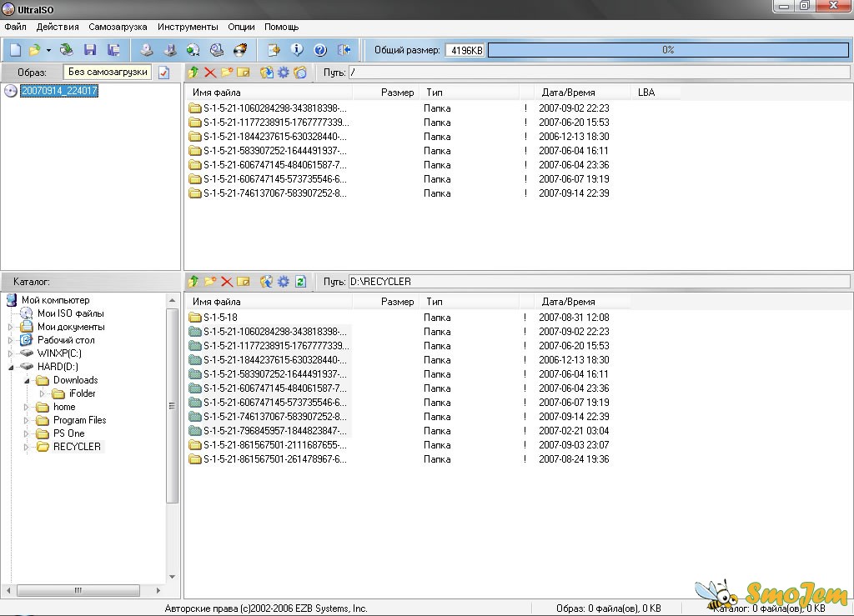Viewport: 854px width, 616px height.
Task: Open the Действия menu
Action: point(58,27)
